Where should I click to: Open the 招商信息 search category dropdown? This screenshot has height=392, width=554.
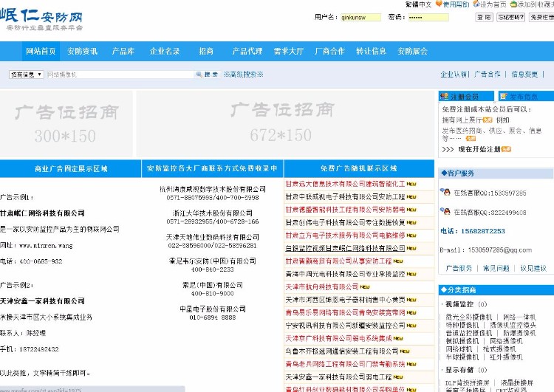pyautogui.click(x=26, y=75)
